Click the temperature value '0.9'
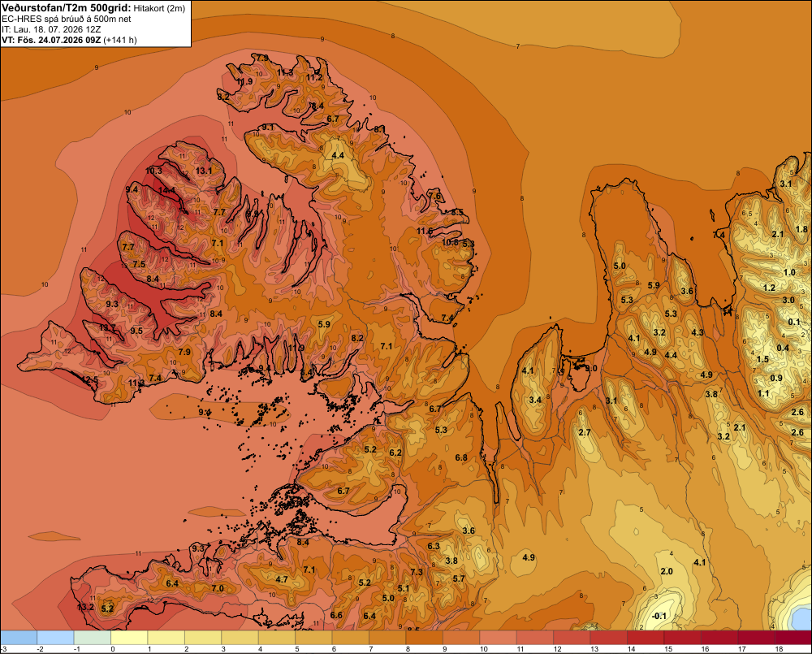812x654 pixels. coord(776,378)
